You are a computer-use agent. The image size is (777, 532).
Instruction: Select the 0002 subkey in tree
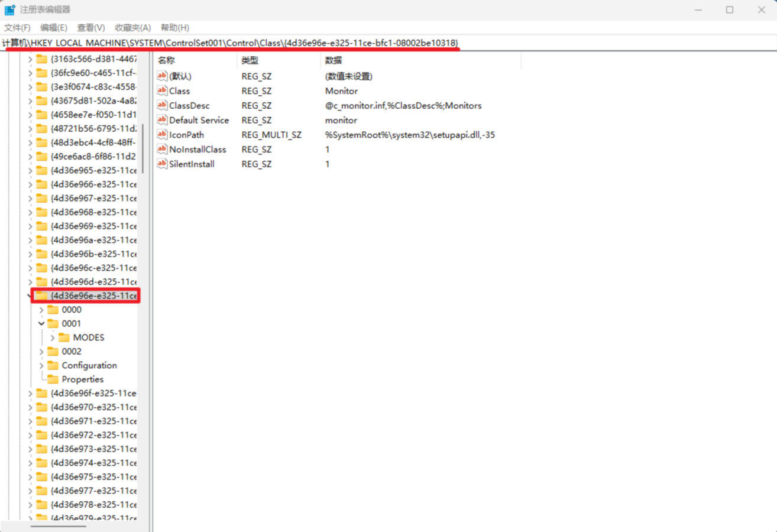(x=72, y=352)
